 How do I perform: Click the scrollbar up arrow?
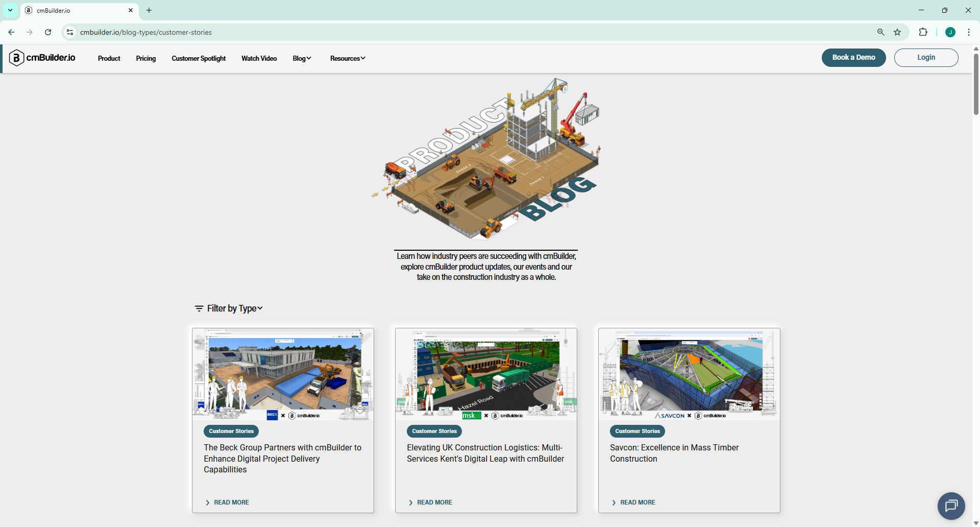coord(976,49)
